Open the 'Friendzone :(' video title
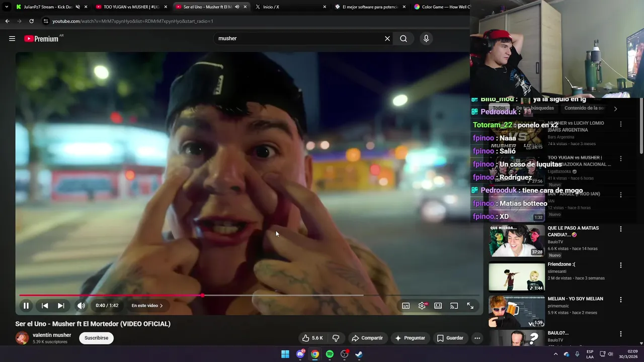The height and width of the screenshot is (362, 644). [561, 264]
